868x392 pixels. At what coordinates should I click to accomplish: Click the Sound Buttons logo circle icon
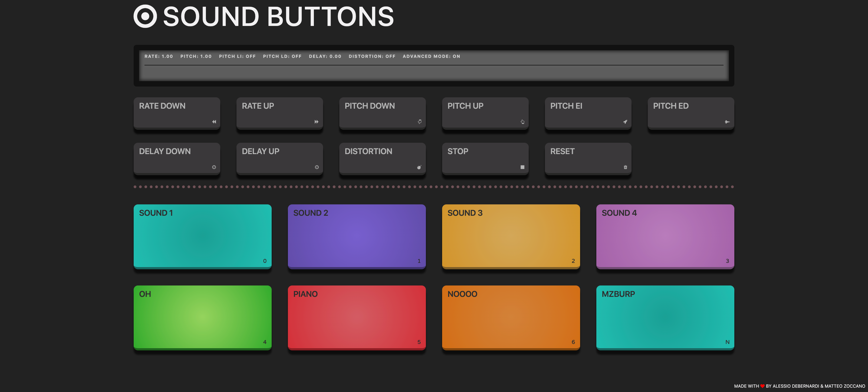point(145,16)
